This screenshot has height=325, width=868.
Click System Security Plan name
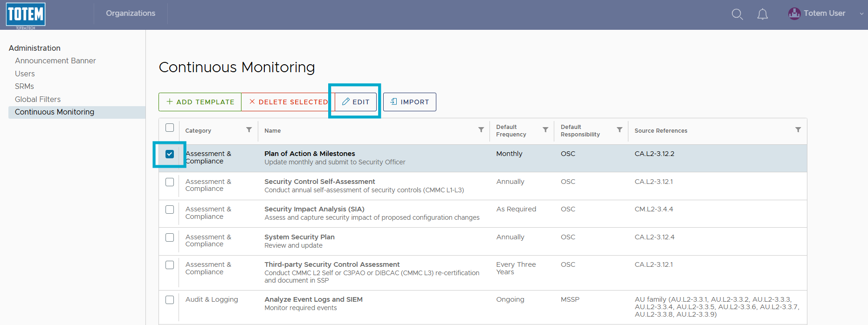300,237
